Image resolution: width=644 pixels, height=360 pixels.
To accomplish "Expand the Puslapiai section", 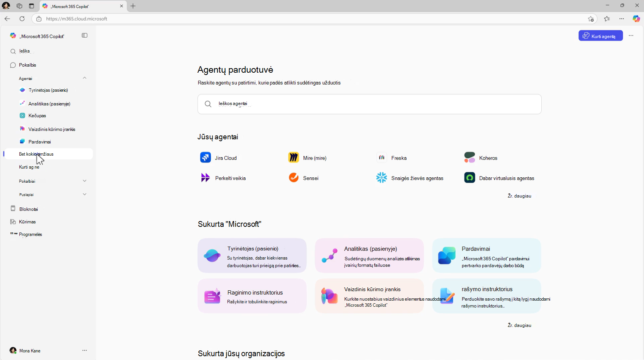I will (x=84, y=194).
